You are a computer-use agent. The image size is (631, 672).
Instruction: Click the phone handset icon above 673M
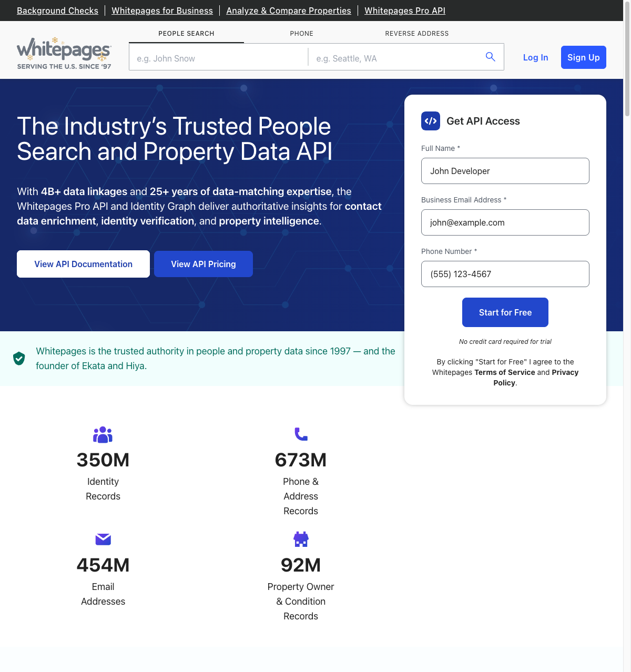[x=301, y=434]
